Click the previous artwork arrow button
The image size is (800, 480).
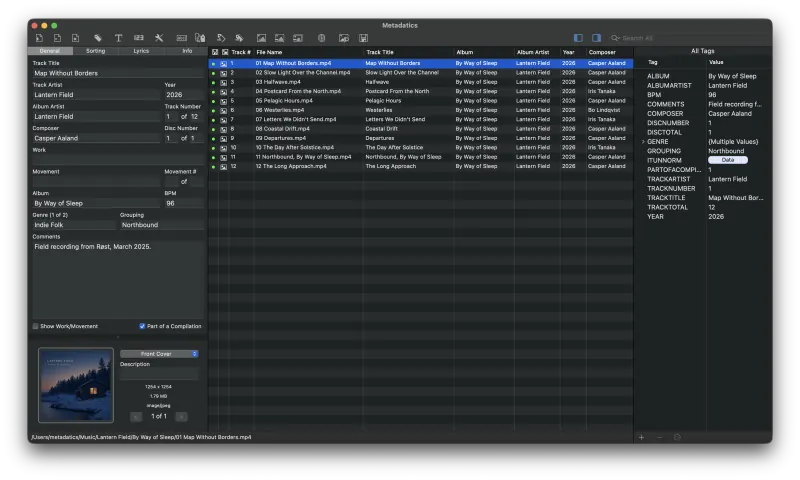(136, 417)
